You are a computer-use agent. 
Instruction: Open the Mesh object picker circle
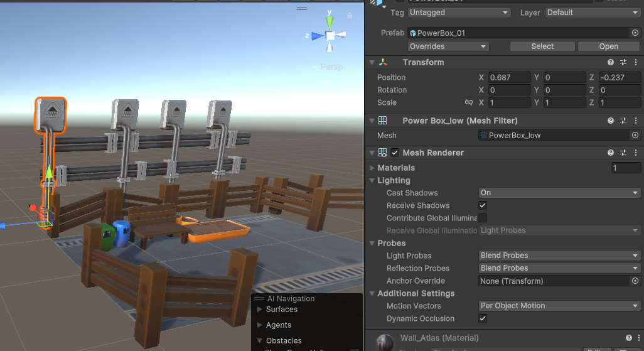click(x=635, y=135)
